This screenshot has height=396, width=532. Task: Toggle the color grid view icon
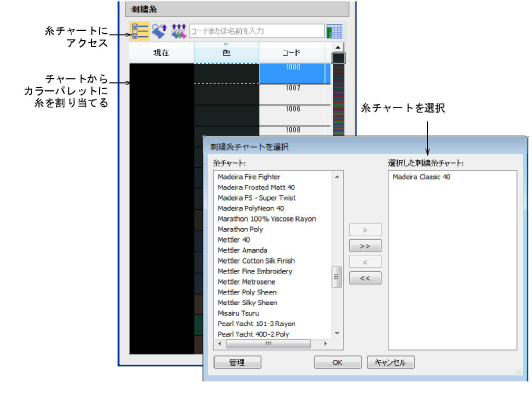[x=334, y=31]
